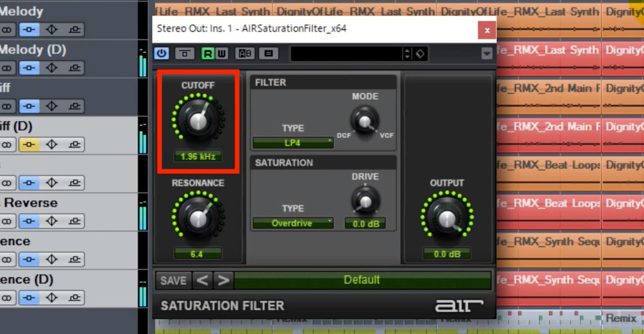Click the saturation DRIVE knob
The height and width of the screenshot is (334, 644).
pos(365,200)
